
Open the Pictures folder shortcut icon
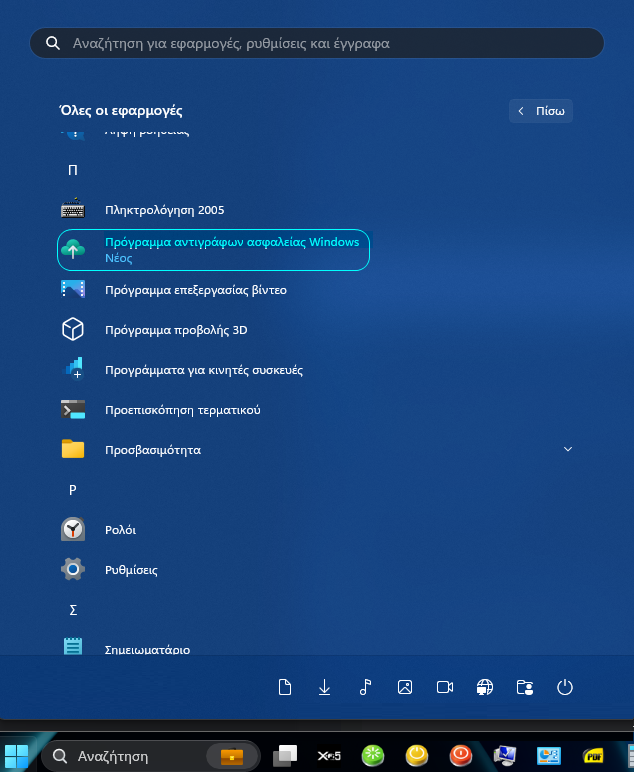point(405,687)
